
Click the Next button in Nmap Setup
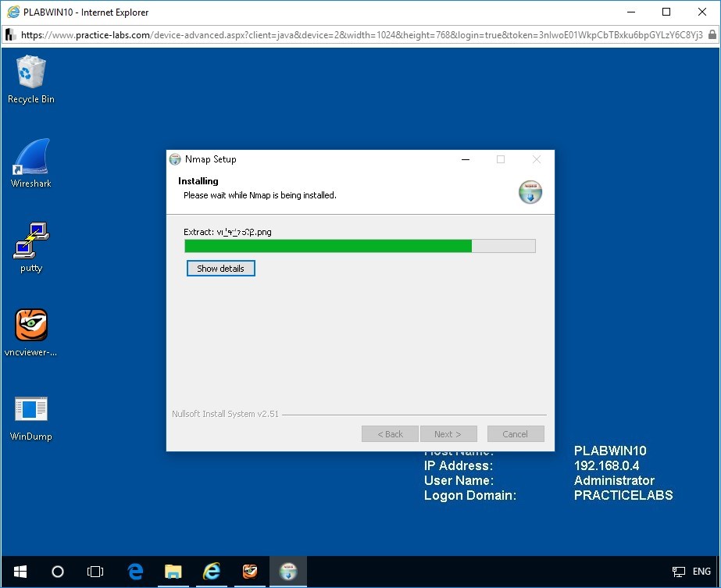[448, 434]
